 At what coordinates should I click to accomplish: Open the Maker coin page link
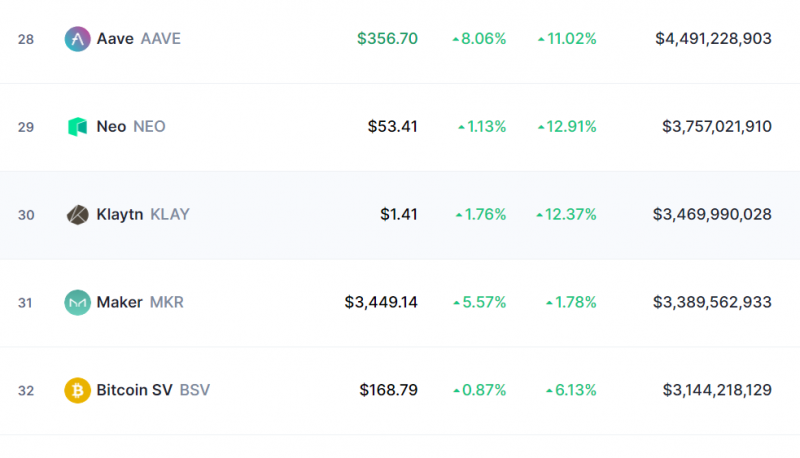(119, 302)
